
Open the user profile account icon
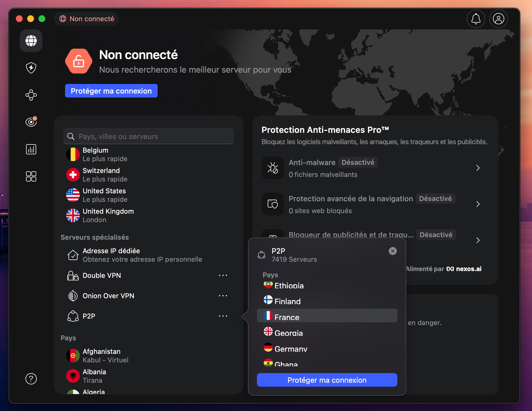point(498,19)
